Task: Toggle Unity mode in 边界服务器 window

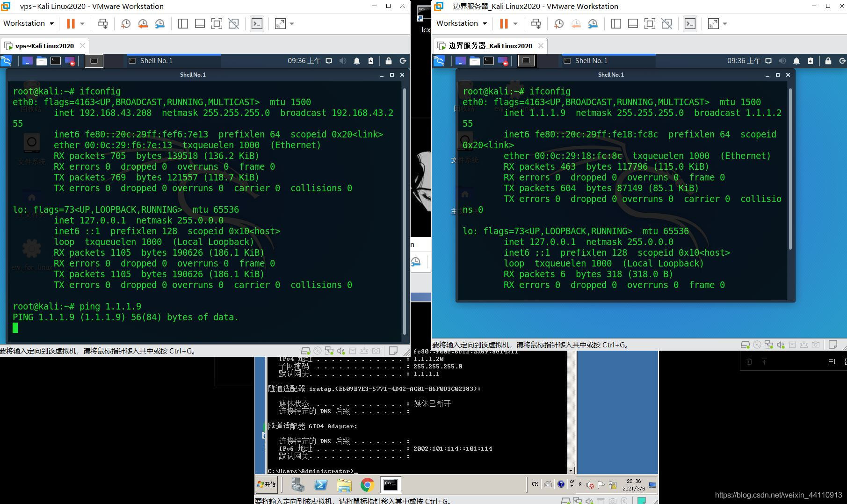Action: coord(666,23)
